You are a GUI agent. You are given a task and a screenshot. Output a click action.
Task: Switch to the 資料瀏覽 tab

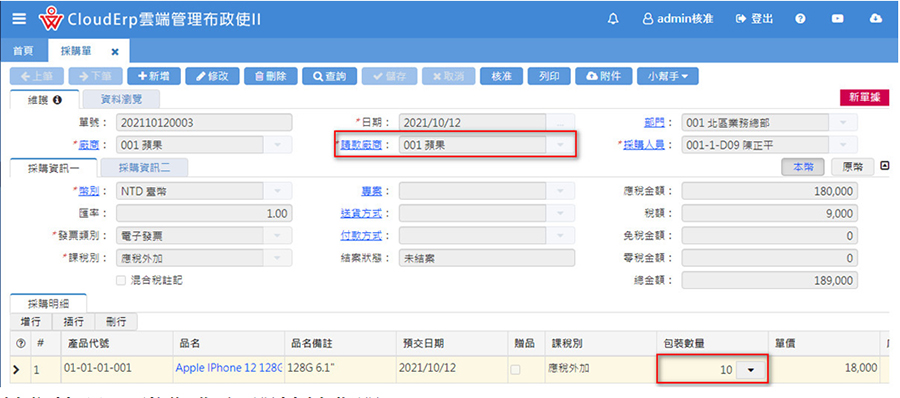121,99
